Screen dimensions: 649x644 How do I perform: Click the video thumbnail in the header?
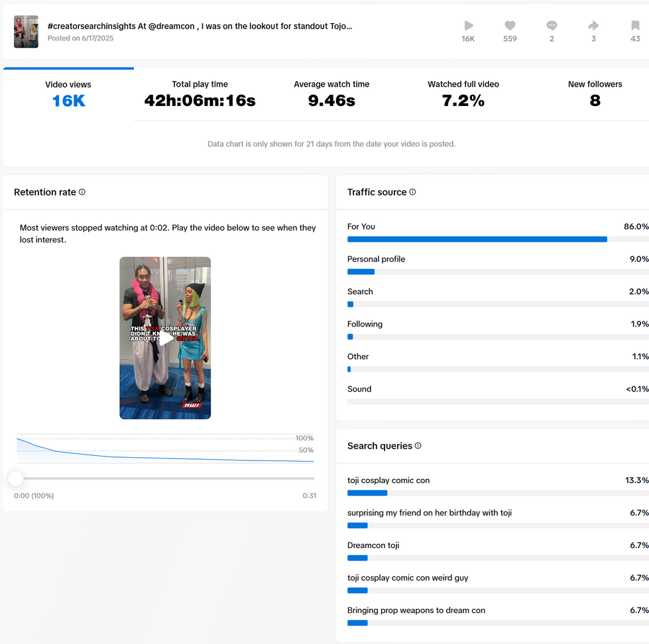click(x=26, y=32)
